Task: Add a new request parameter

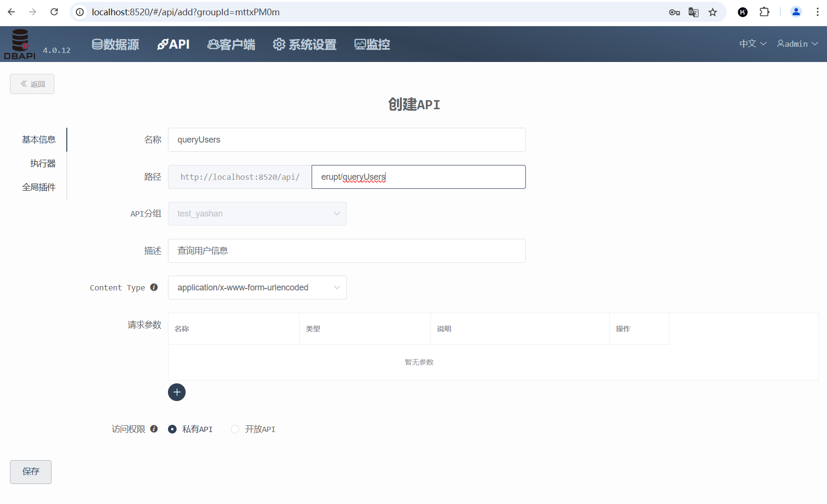Action: 177,392
